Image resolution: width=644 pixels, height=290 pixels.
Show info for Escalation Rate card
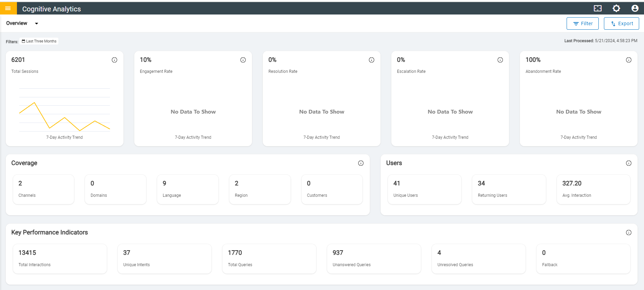[x=500, y=60]
